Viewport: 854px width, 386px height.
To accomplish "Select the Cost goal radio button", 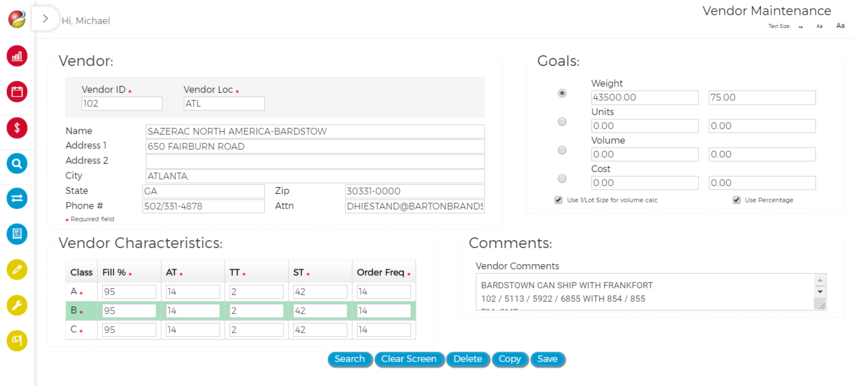I will coord(562,179).
